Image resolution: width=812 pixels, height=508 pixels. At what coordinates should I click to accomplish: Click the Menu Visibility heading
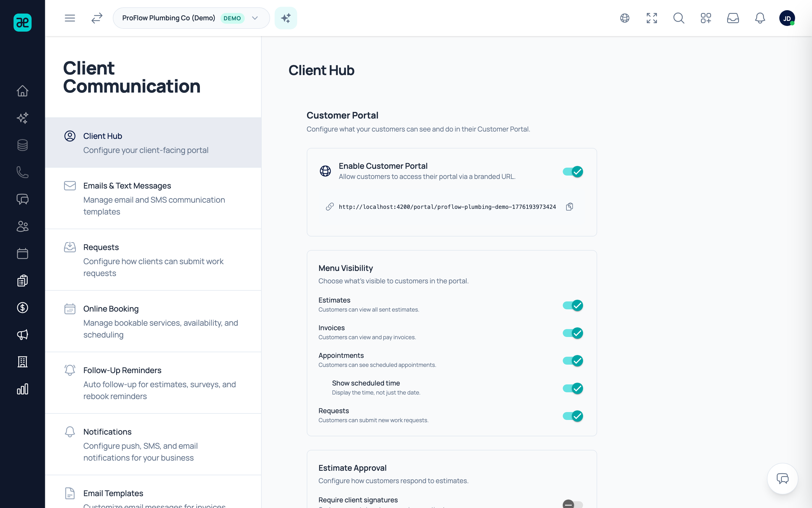point(346,268)
